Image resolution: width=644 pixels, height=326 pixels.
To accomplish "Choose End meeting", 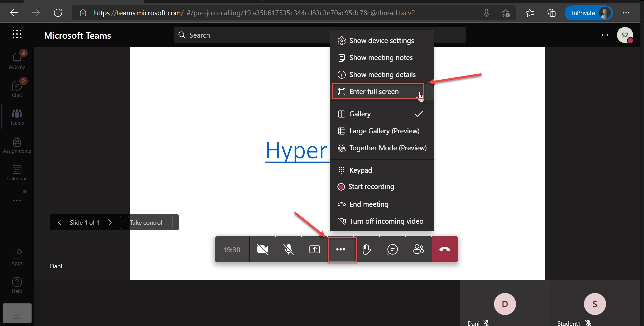I will click(x=382, y=204).
